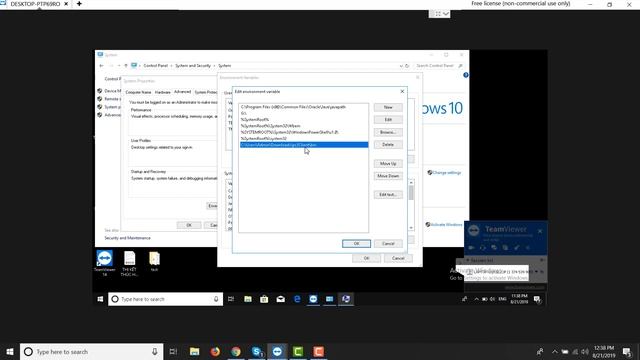
Task: Open Security and Maintenance link
Action: coord(127,238)
